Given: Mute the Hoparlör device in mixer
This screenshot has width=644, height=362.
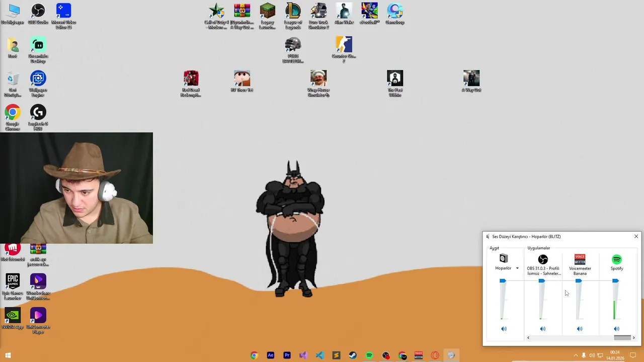Looking at the screenshot, I should (504, 329).
